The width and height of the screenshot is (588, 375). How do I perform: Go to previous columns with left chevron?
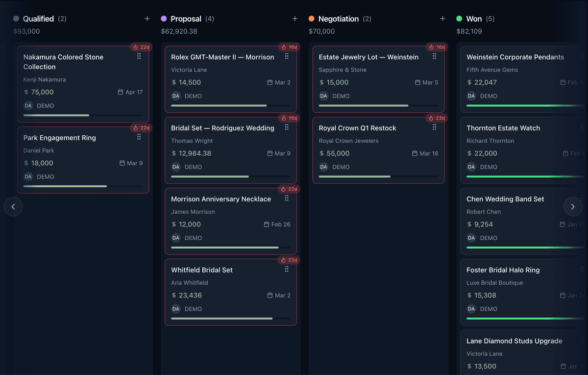point(13,207)
